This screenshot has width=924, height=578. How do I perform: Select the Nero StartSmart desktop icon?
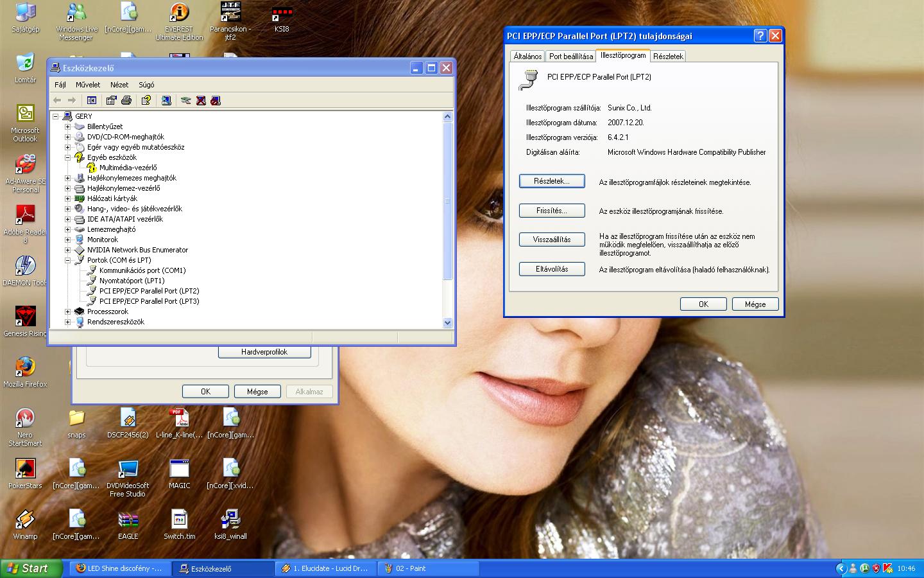coord(25,427)
